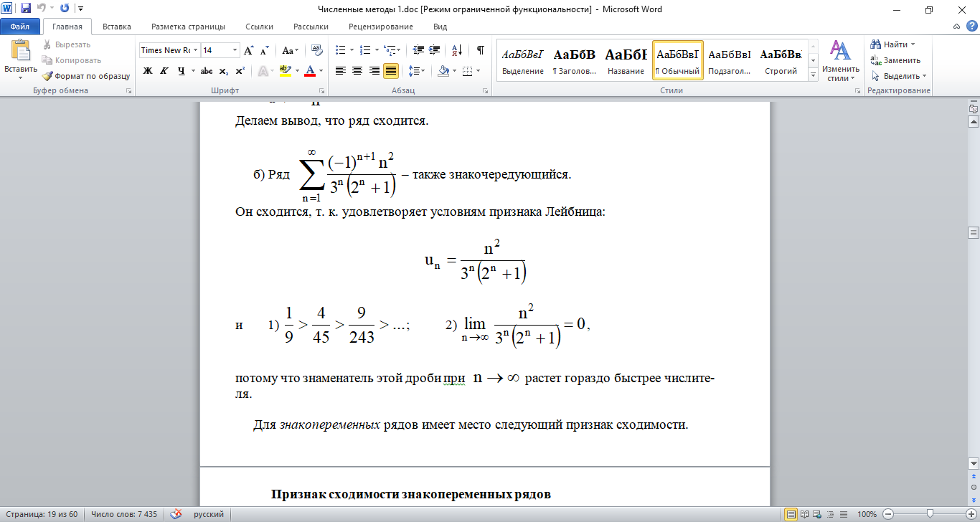The width and height of the screenshot is (980, 522).
Task: Toggle show paragraph marks (¶)
Action: point(480,50)
